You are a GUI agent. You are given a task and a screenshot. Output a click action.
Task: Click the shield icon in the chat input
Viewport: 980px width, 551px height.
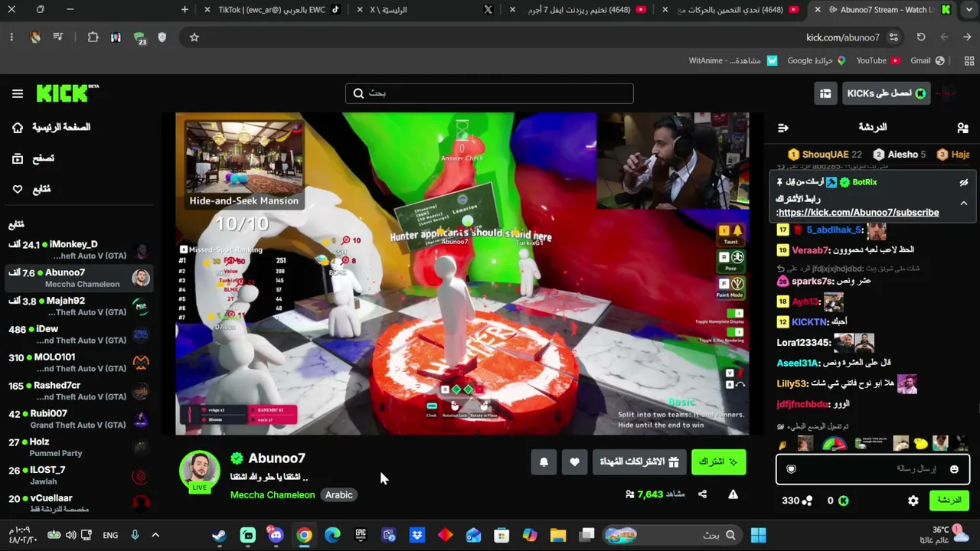coord(791,469)
